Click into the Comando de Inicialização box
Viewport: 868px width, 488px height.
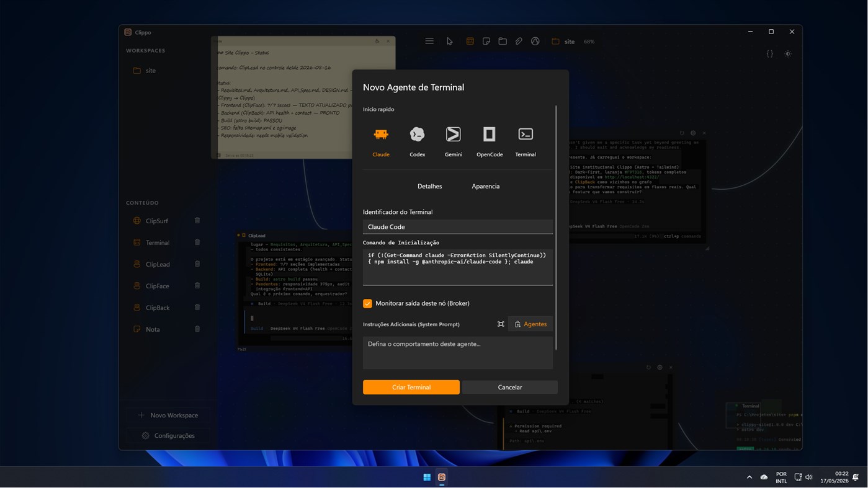pos(457,267)
